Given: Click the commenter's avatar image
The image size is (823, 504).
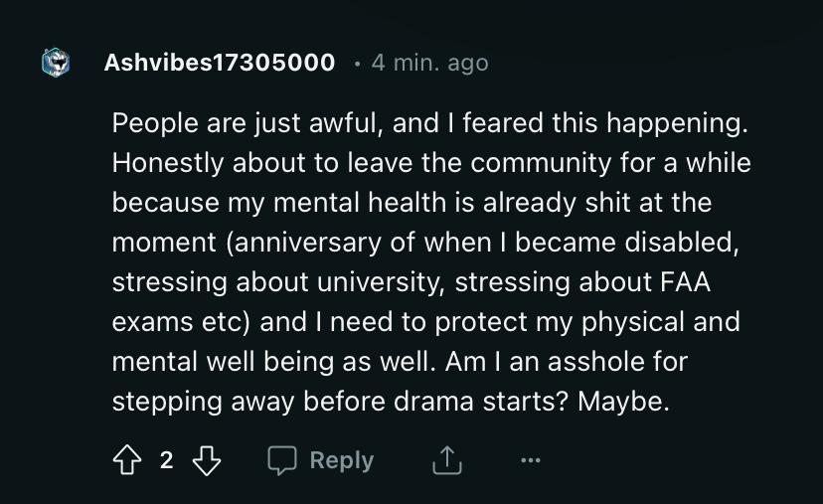Looking at the screenshot, I should click(x=57, y=64).
